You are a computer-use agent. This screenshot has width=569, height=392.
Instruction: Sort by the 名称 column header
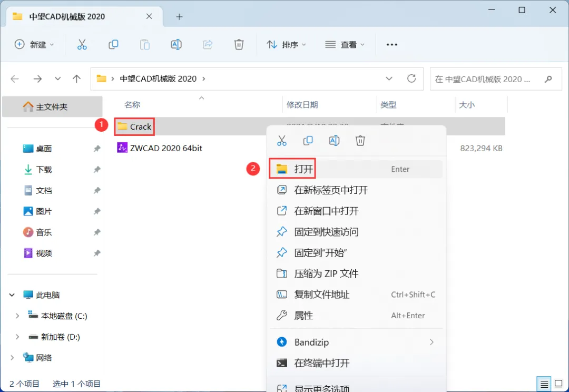(x=132, y=105)
